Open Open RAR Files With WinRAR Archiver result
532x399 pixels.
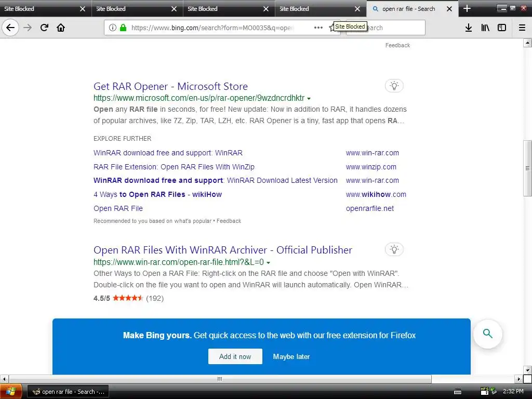coord(223,250)
